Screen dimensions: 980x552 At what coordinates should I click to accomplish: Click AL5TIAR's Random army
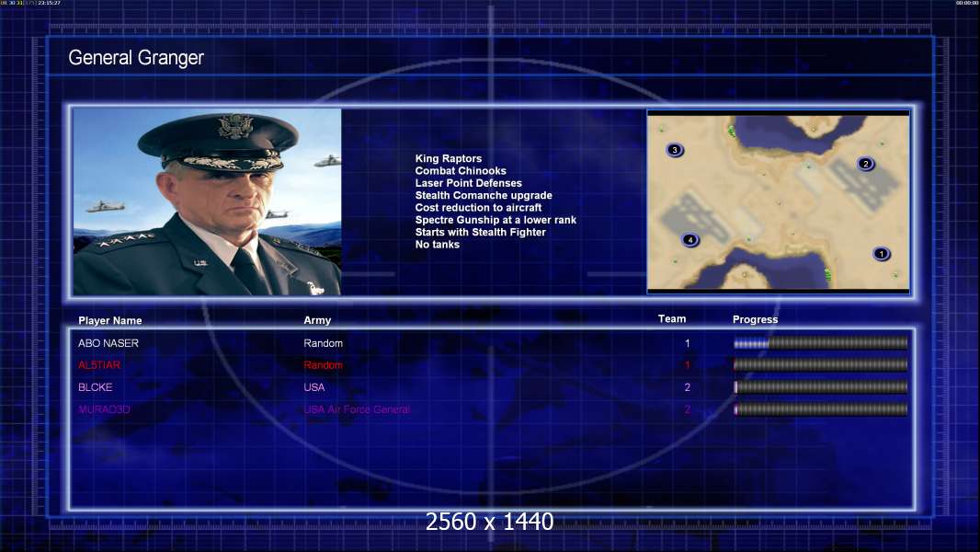323,365
